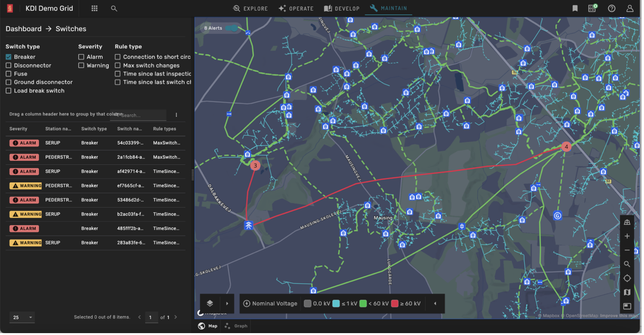Go back to Dashboard breadcrumb

(23, 29)
